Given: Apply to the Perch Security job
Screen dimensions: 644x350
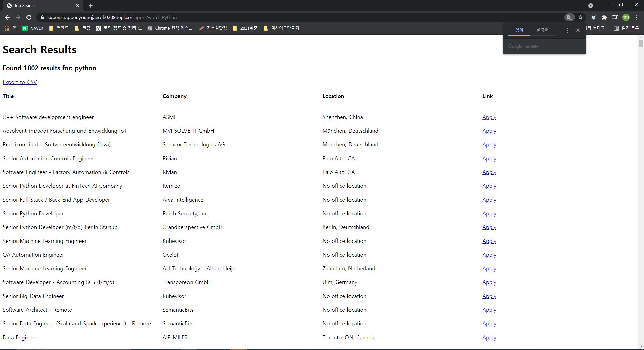Looking at the screenshot, I should pyautogui.click(x=489, y=213).
